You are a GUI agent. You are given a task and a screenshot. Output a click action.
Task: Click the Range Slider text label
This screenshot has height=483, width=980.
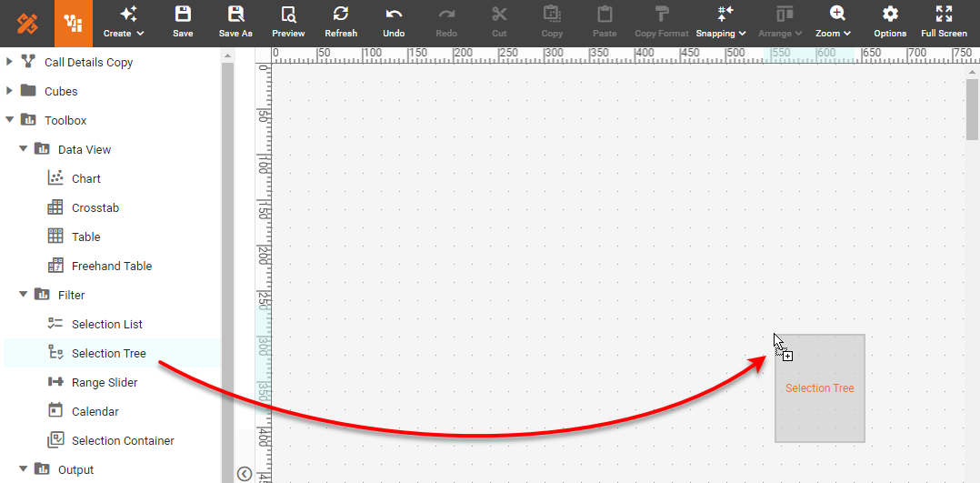[105, 382]
